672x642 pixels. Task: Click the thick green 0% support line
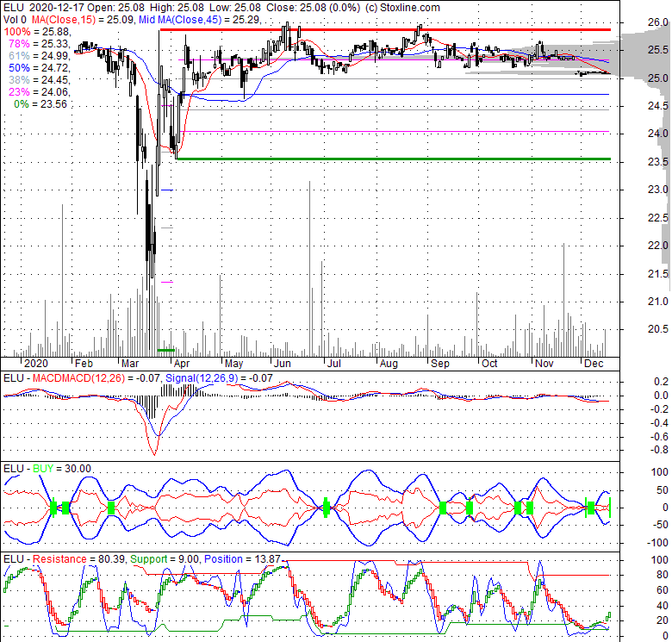394,159
